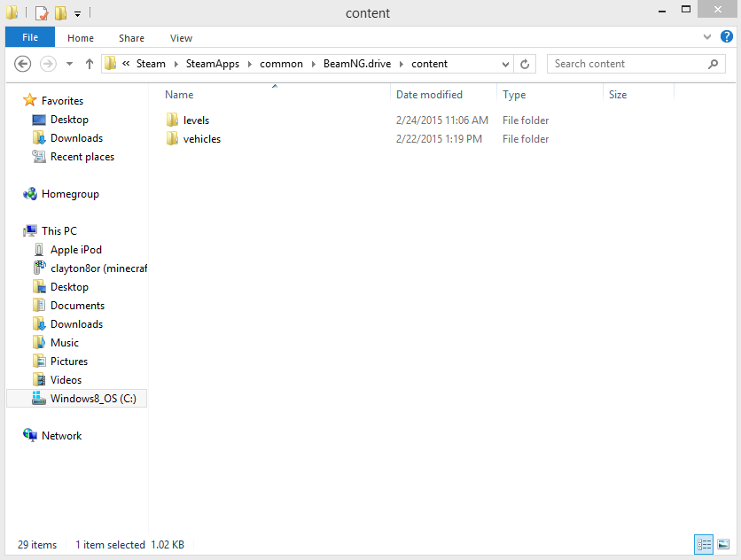Screen dimensions: 741x560
Task: Click the forward navigation arrow
Action: (48, 64)
